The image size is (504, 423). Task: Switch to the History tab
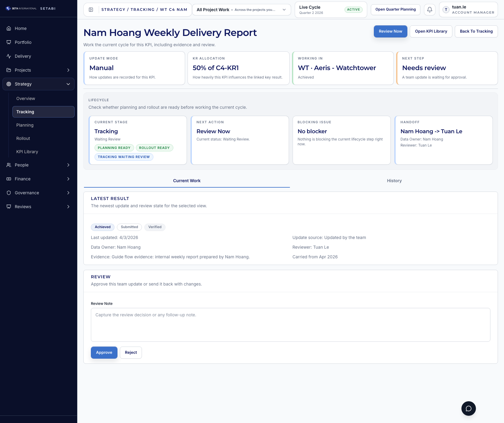(x=394, y=181)
